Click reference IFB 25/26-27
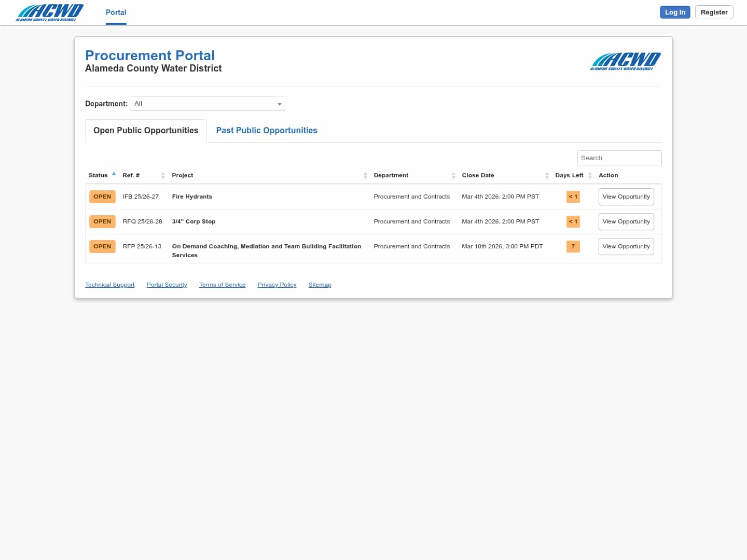 [x=141, y=197]
